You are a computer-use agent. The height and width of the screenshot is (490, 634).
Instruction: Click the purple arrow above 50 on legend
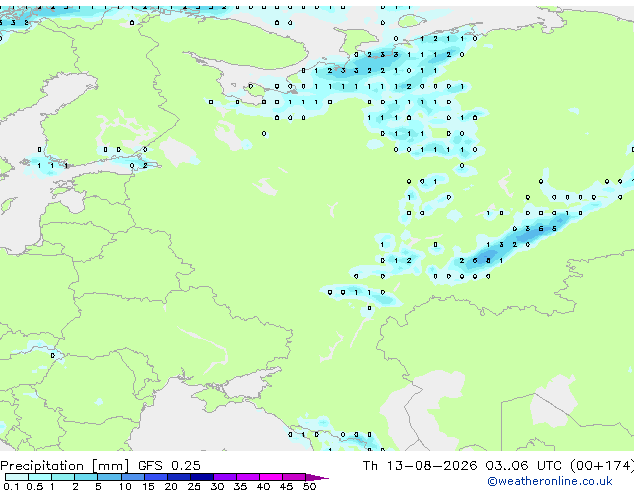[x=317, y=478]
